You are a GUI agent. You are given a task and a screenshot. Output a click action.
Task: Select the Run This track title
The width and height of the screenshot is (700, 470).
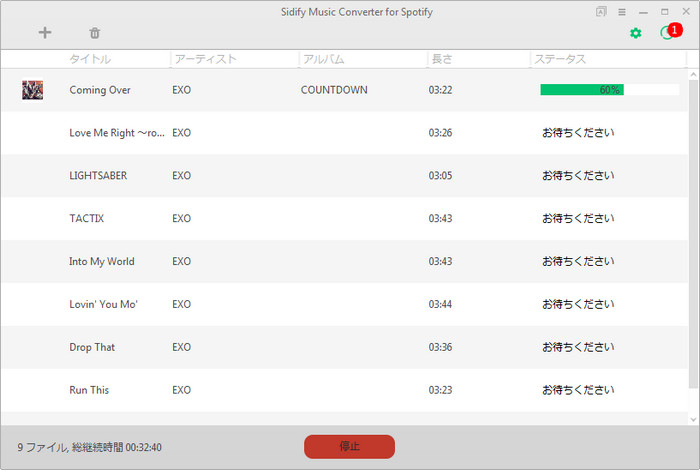point(89,390)
